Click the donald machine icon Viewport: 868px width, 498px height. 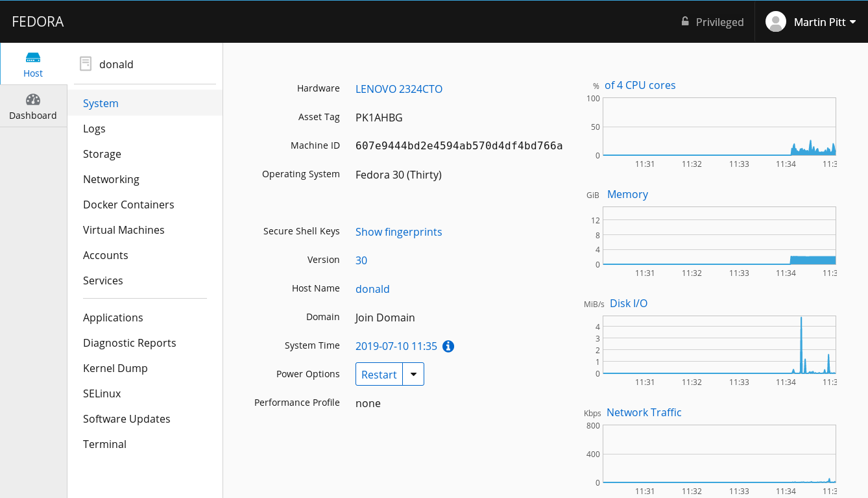(86, 64)
